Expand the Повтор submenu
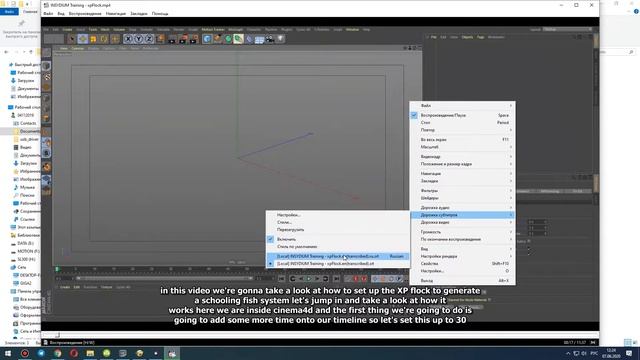The width and height of the screenshot is (640, 360). click(462, 130)
